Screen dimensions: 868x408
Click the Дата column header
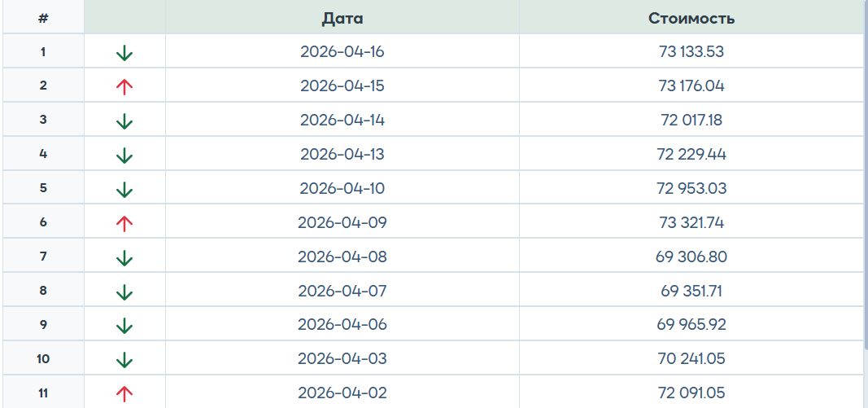click(342, 18)
